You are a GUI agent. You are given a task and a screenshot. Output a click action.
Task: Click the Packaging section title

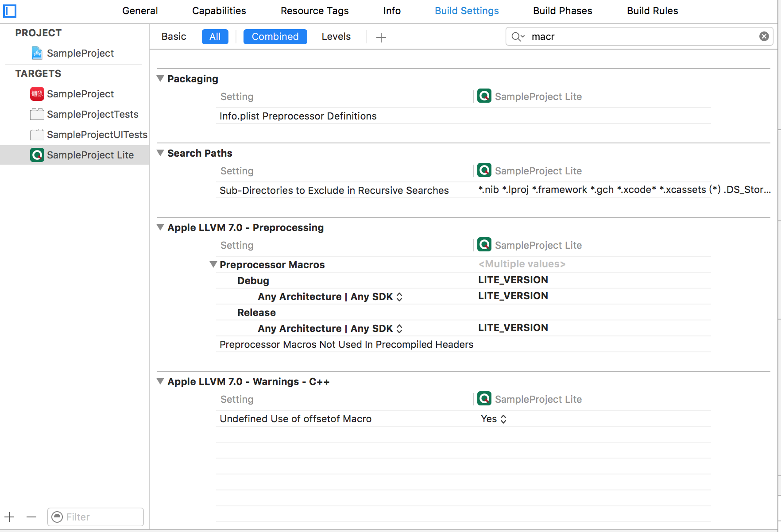pyautogui.click(x=193, y=79)
